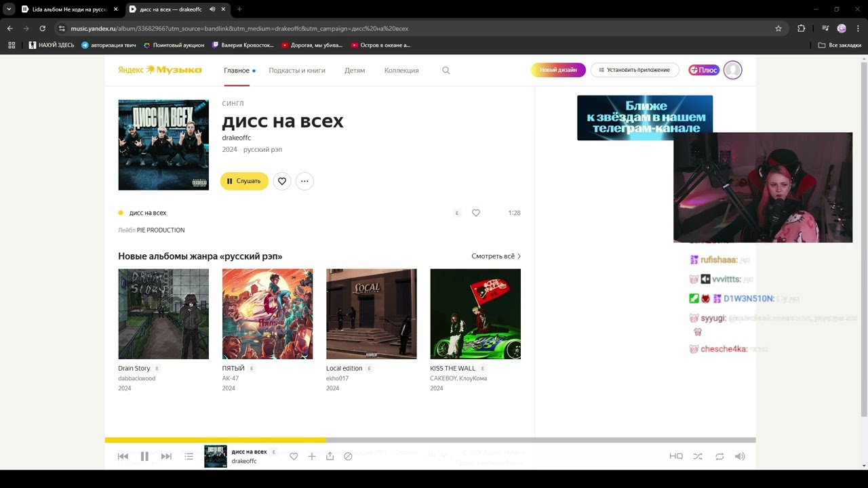Open dabbackwood artist link

[137, 378]
